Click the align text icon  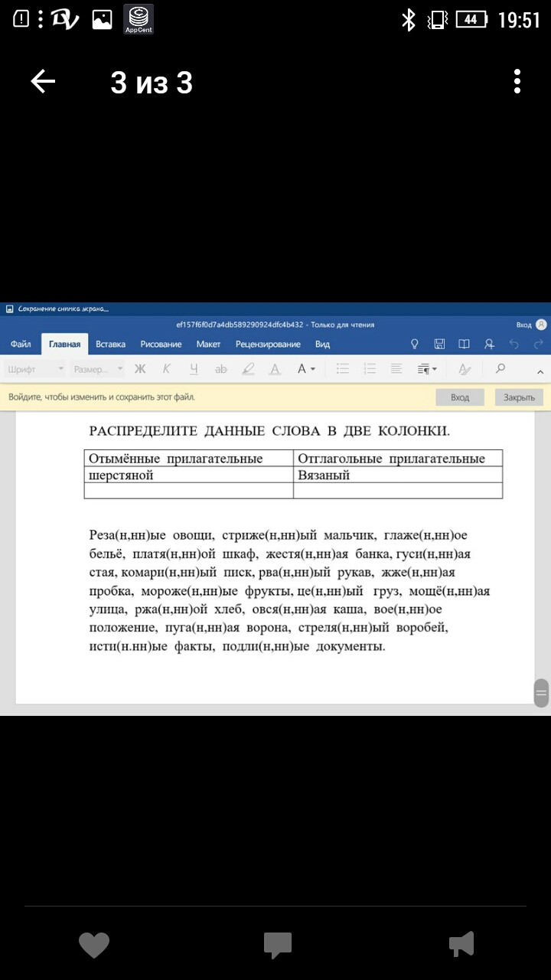(396, 369)
